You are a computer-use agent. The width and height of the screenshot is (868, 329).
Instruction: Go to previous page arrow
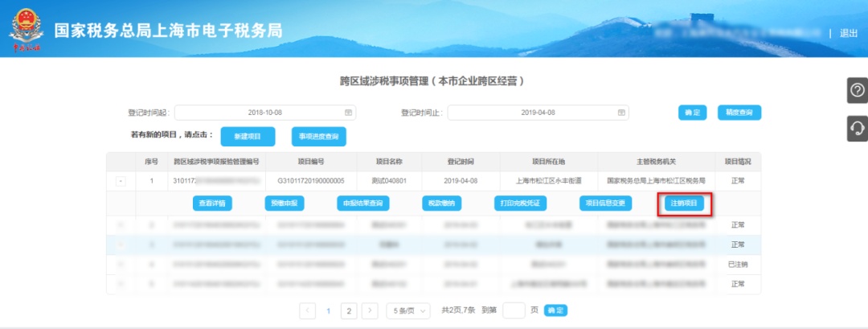[x=307, y=310]
